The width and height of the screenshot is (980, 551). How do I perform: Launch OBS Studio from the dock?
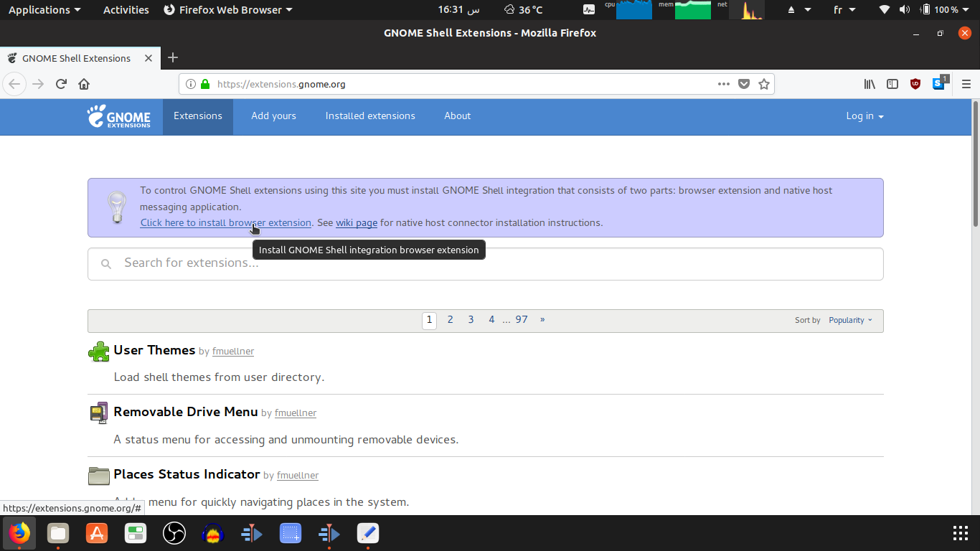coord(174,533)
